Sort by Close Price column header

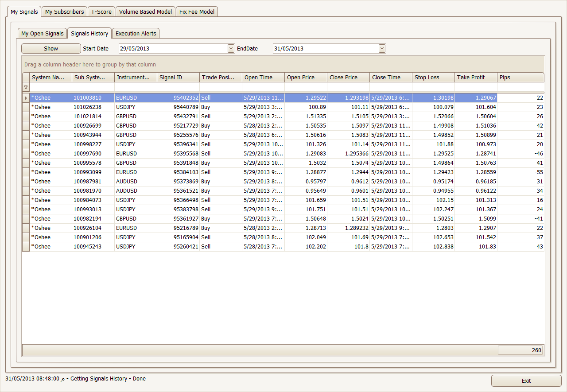348,78
